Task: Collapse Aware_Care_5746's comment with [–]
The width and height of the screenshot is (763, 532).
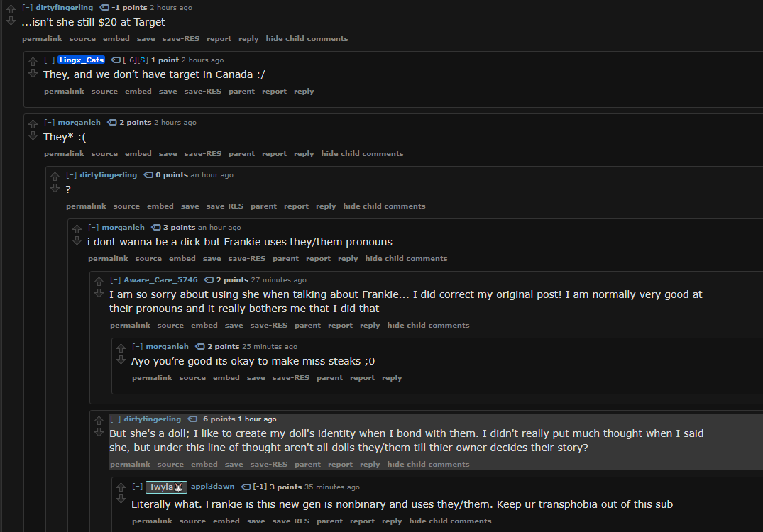Action: tap(115, 280)
